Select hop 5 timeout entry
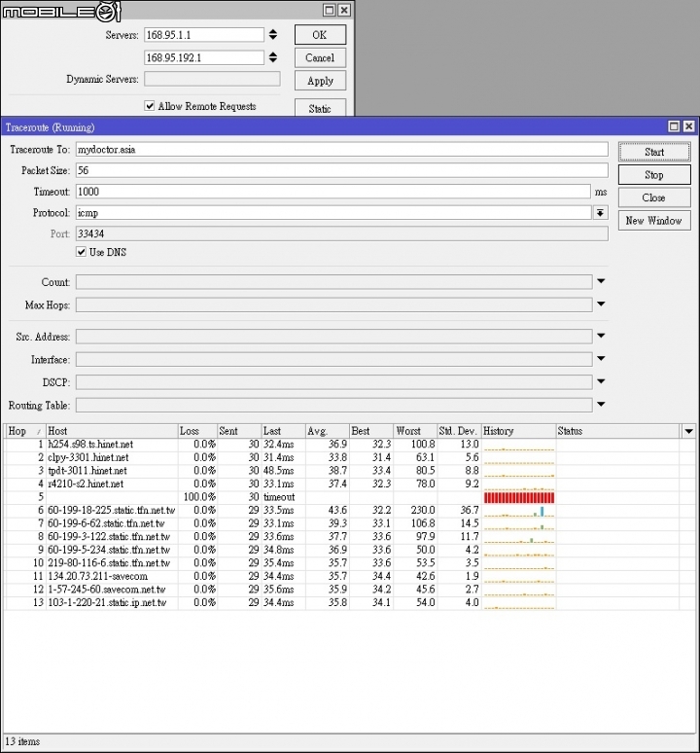Viewport: 700px width, 753px height. pyautogui.click(x=350, y=497)
